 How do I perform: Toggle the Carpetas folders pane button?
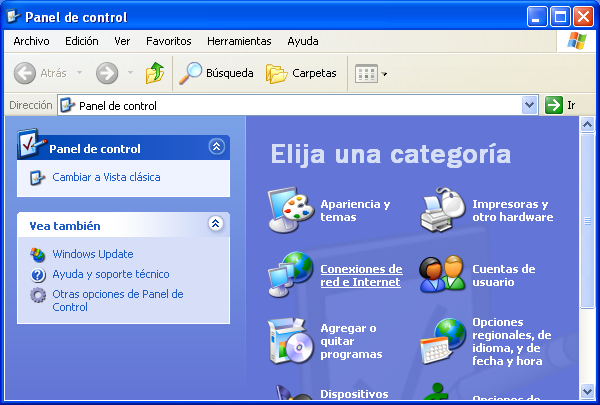[301, 73]
